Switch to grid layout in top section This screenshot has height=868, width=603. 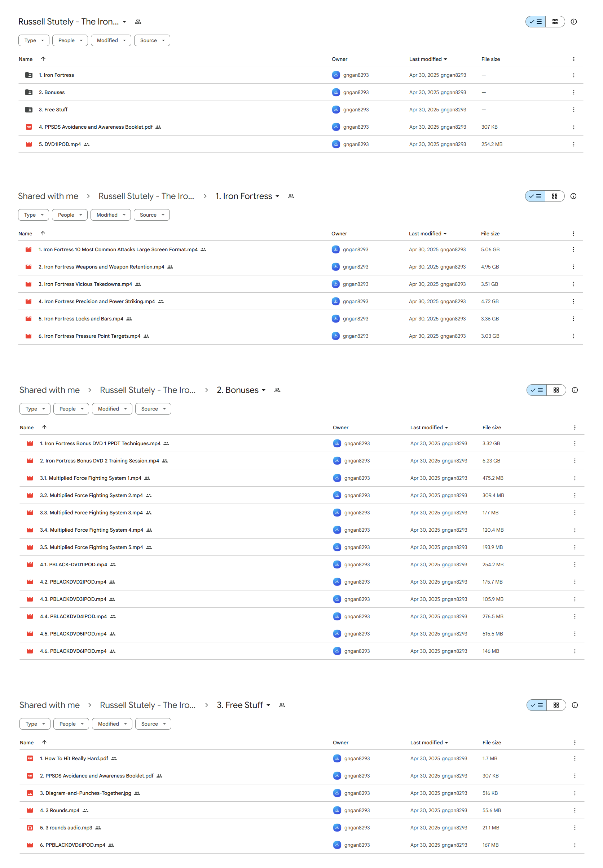(x=555, y=22)
